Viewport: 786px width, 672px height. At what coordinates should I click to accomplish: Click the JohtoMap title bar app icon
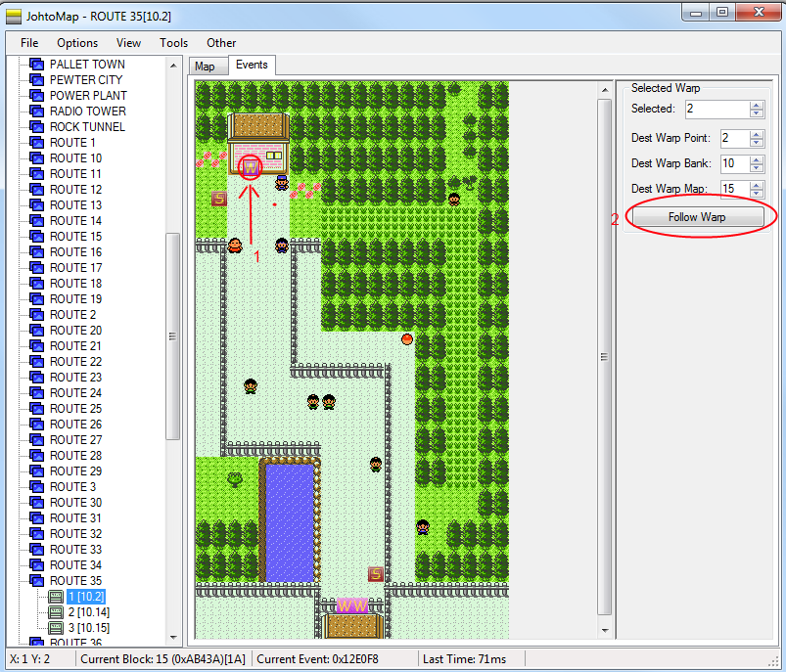point(14,14)
